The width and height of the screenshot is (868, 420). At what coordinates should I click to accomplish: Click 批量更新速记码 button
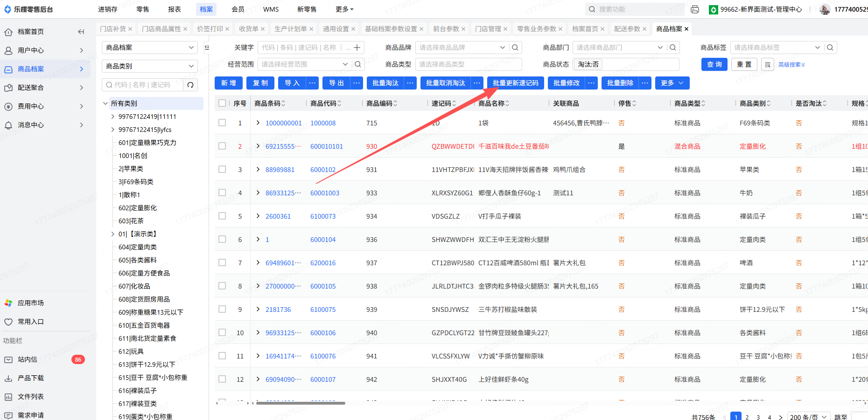[x=516, y=83]
